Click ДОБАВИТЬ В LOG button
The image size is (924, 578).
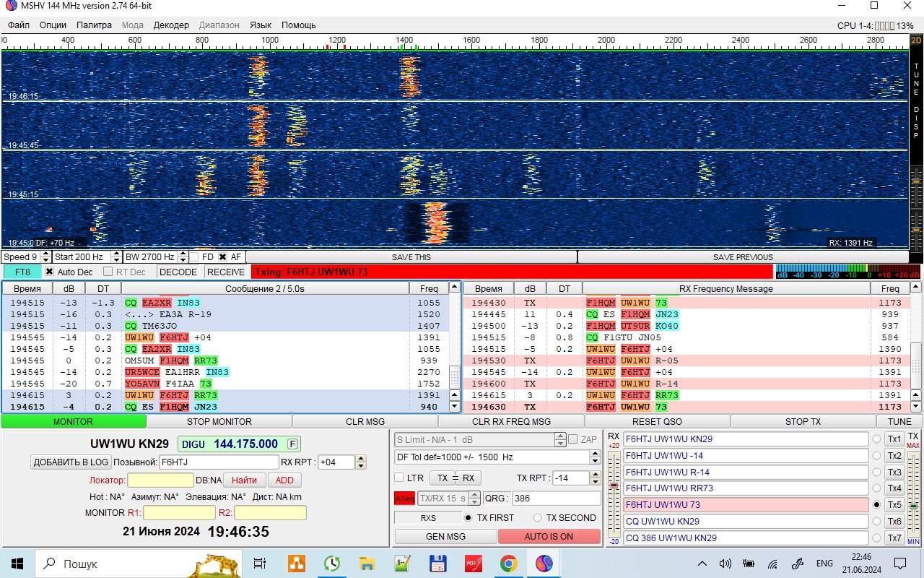[x=71, y=462]
